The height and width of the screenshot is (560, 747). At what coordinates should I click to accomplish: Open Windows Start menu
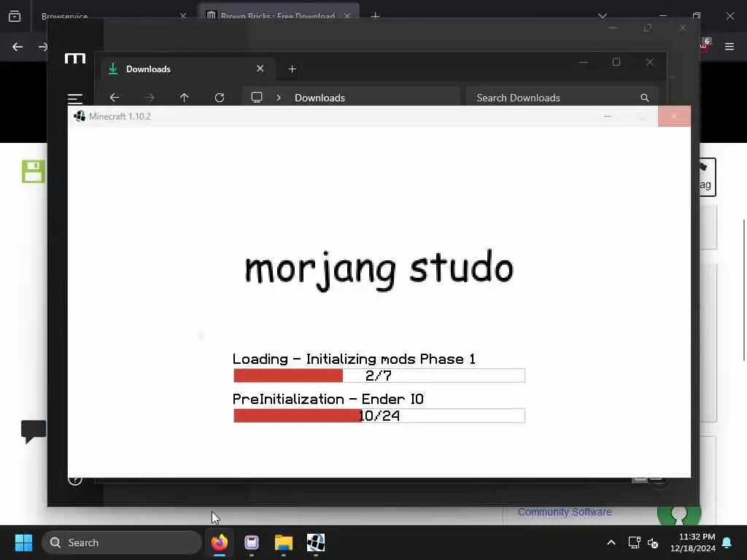point(23,542)
